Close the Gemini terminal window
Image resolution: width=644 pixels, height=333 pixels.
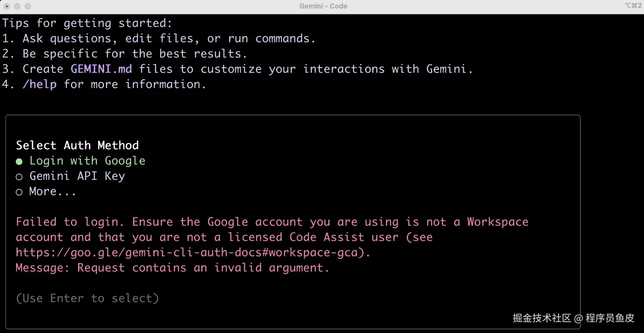coord(7,6)
